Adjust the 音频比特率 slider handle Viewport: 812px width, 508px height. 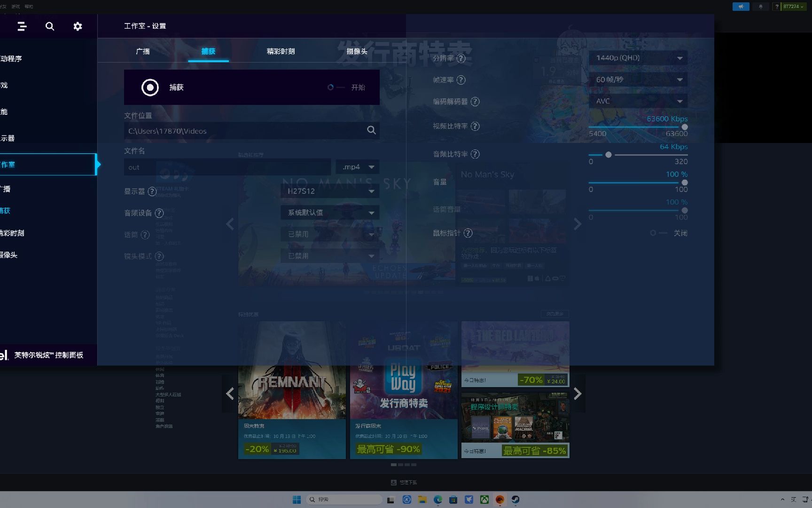tap(609, 155)
